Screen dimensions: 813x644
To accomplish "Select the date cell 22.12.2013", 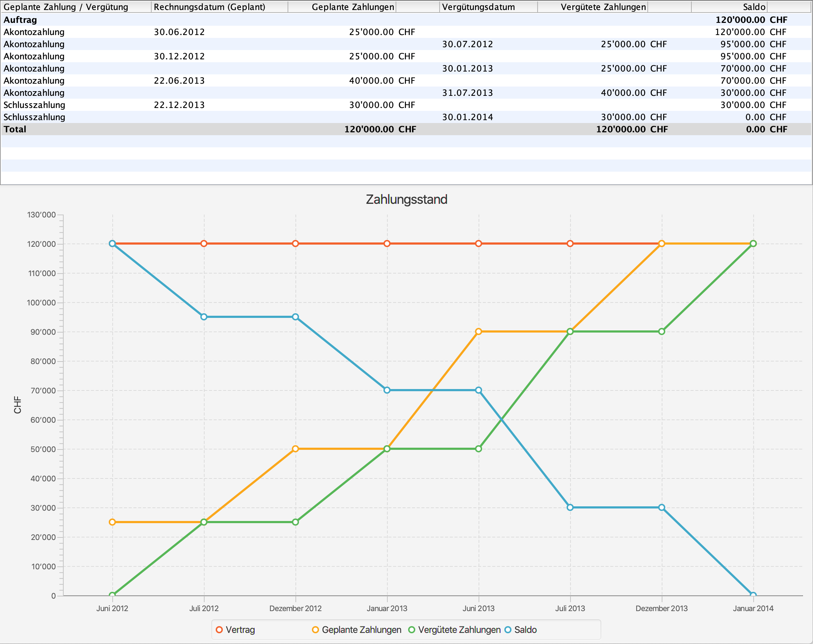I will tap(179, 105).
